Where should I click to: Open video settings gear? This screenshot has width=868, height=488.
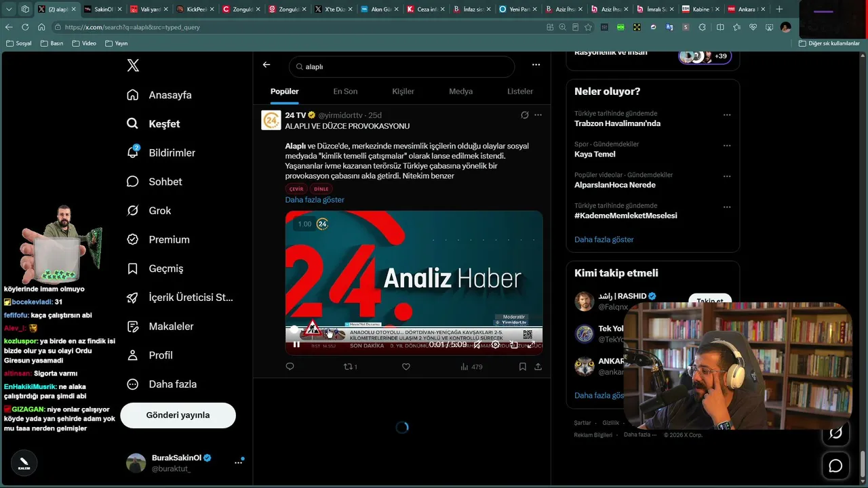click(x=496, y=344)
